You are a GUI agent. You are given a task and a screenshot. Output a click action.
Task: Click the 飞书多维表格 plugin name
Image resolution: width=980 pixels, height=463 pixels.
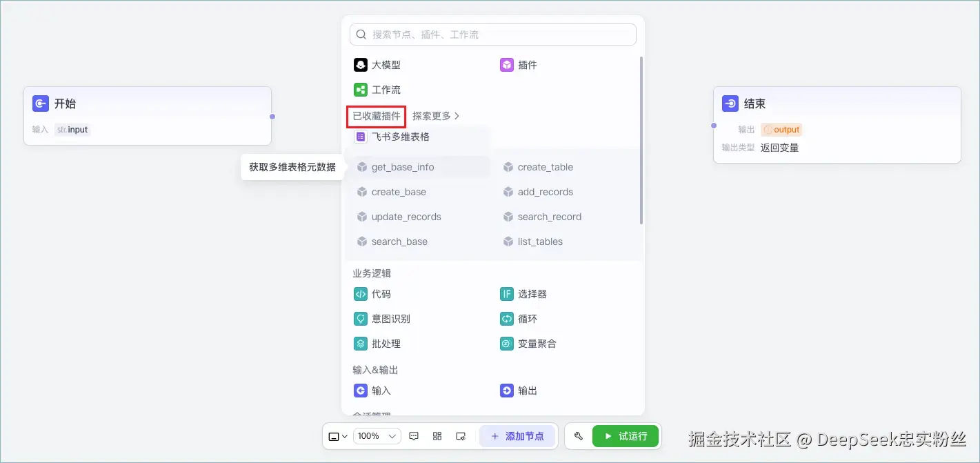tap(401, 137)
